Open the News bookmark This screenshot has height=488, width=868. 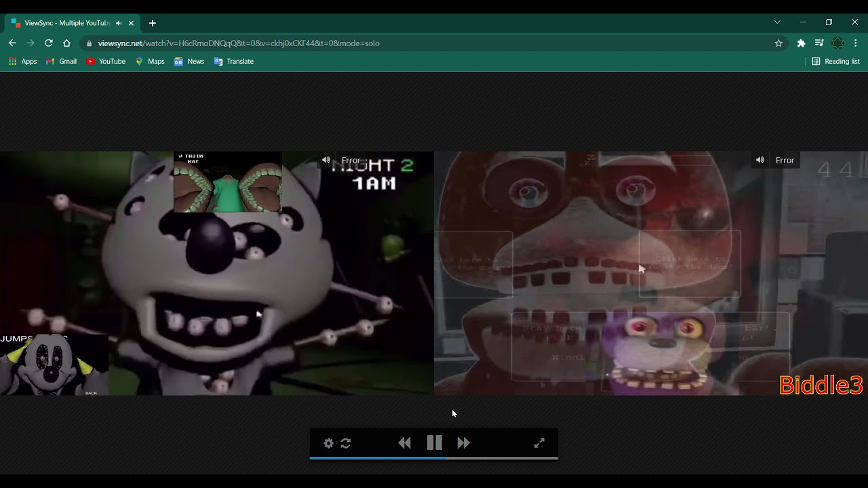(189, 61)
